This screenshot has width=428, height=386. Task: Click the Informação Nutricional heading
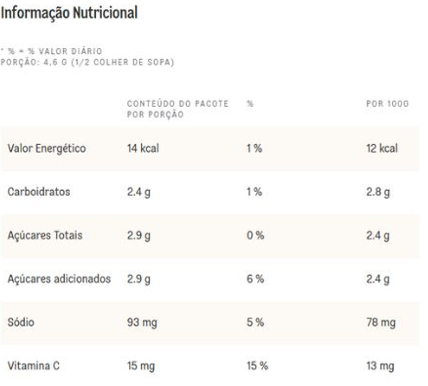[69, 13]
